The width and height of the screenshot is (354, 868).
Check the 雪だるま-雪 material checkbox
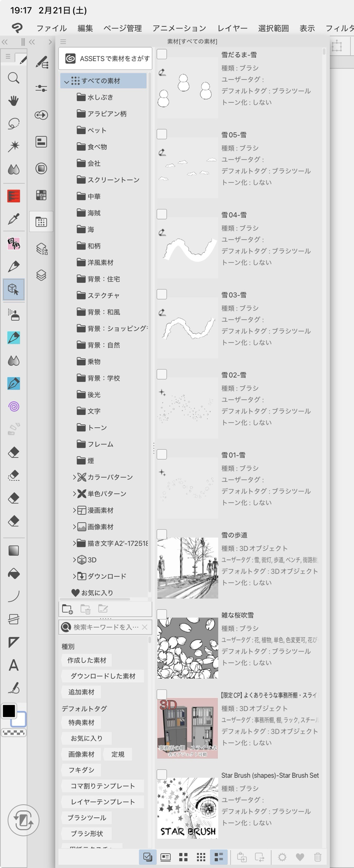click(162, 54)
